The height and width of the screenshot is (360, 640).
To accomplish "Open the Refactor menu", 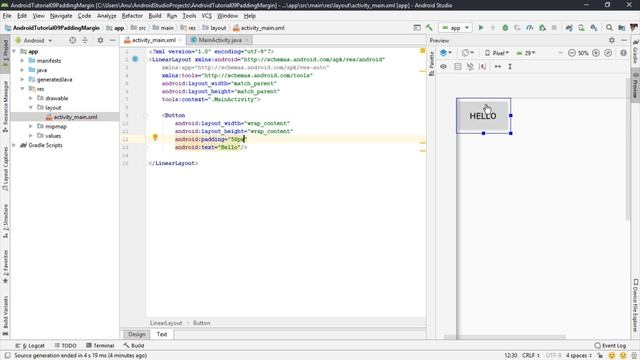I will [x=132, y=16].
